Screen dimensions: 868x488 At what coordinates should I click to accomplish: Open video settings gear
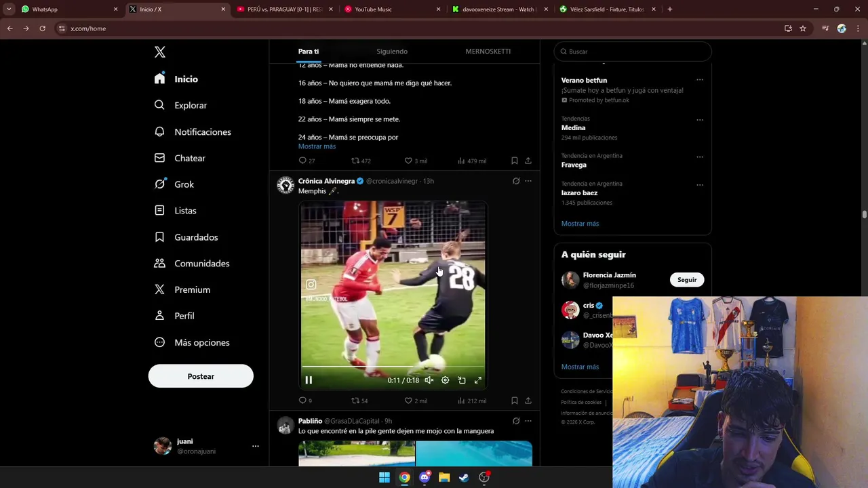click(445, 380)
